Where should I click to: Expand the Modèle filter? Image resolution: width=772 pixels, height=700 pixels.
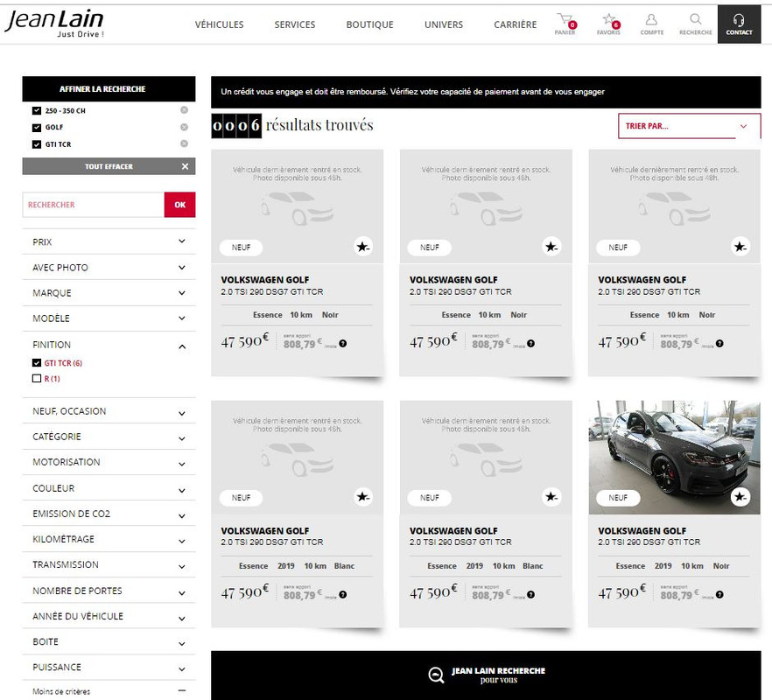[109, 318]
